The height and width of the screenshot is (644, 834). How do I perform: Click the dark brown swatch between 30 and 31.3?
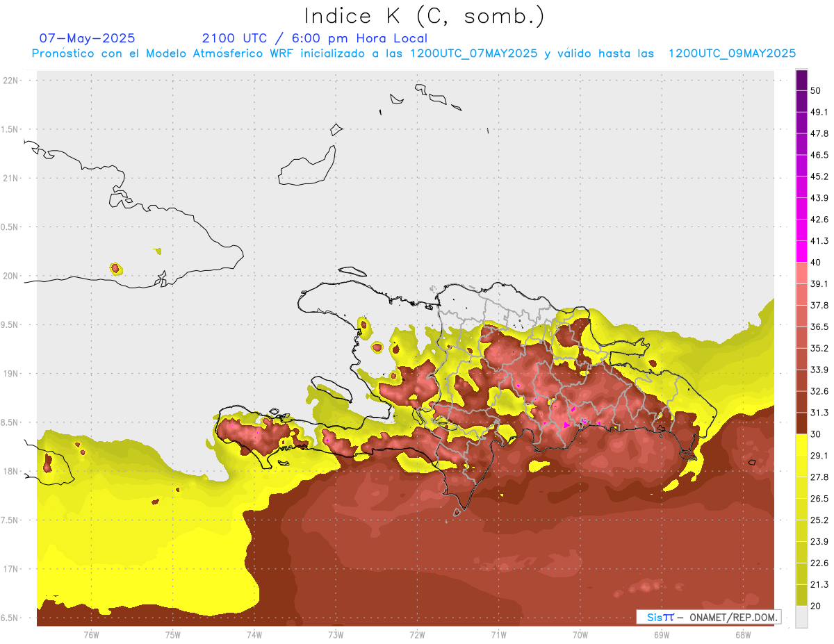coord(801,424)
